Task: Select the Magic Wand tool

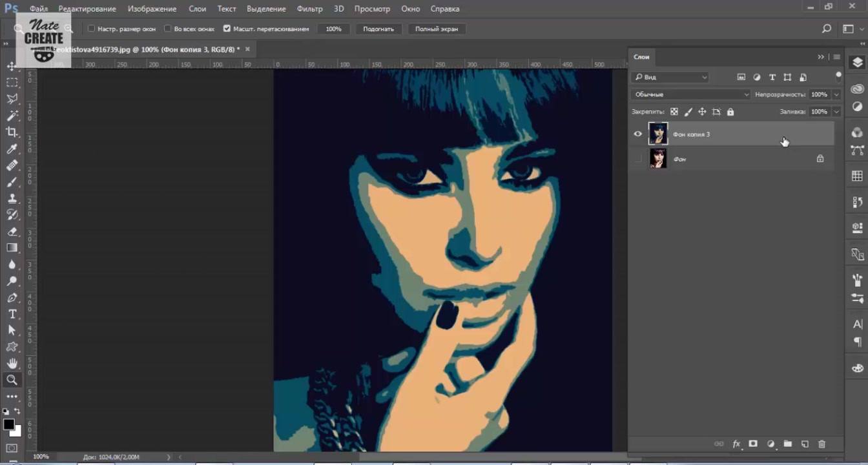Action: point(12,116)
